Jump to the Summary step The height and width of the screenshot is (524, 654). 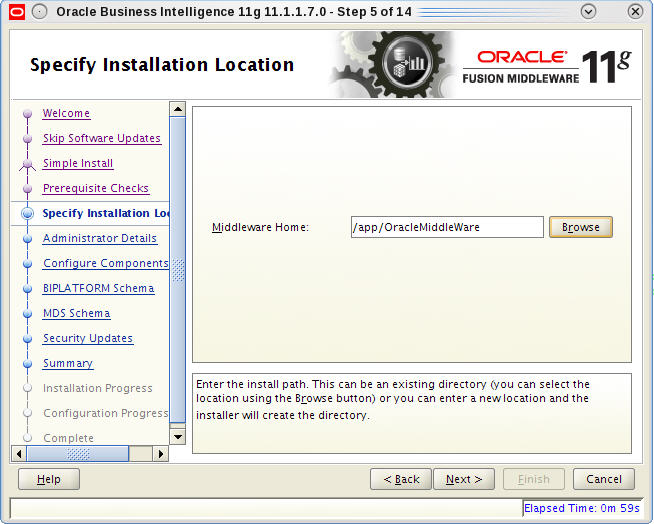point(68,363)
